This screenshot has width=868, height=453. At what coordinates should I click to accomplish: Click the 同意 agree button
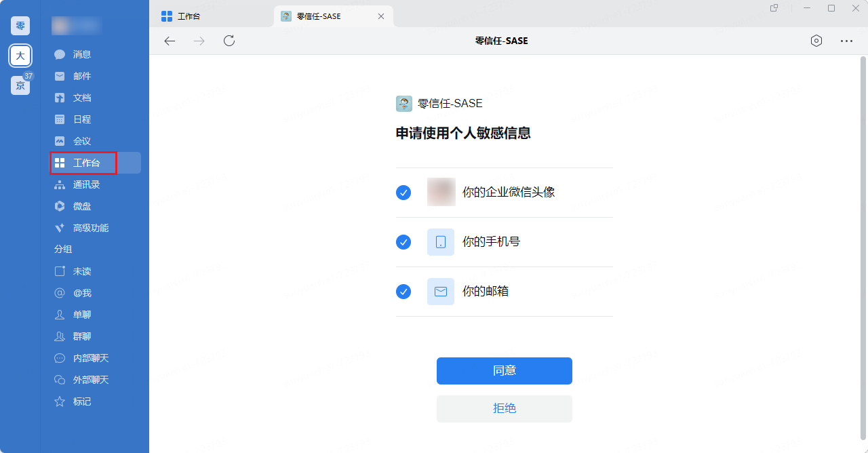505,371
